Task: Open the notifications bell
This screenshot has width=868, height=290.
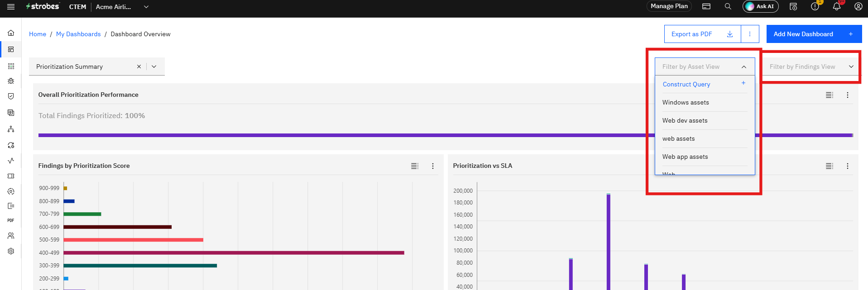Action: pyautogui.click(x=837, y=6)
